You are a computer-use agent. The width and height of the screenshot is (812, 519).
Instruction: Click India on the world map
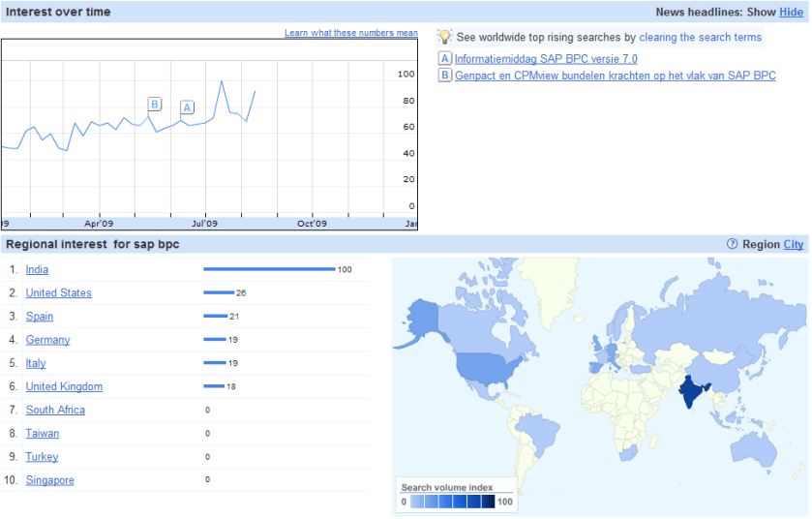click(691, 393)
